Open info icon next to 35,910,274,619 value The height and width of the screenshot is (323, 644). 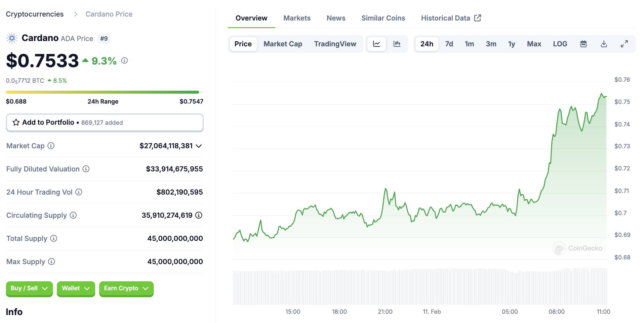point(199,215)
